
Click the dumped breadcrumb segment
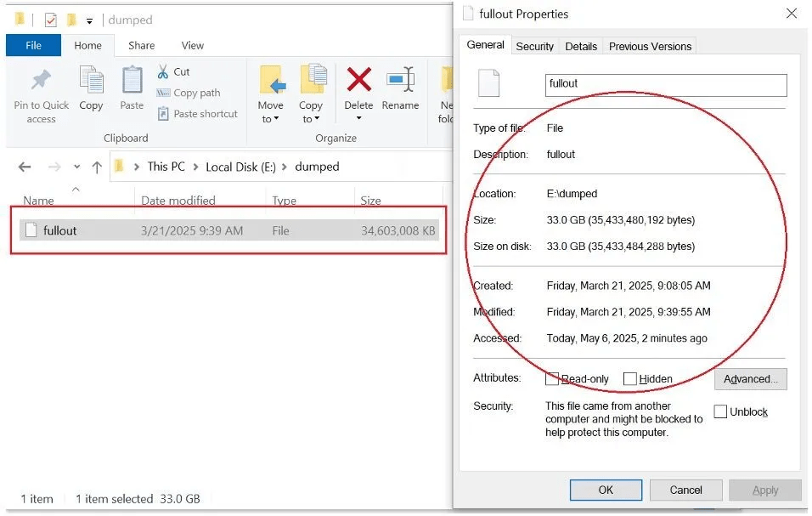pos(317,167)
